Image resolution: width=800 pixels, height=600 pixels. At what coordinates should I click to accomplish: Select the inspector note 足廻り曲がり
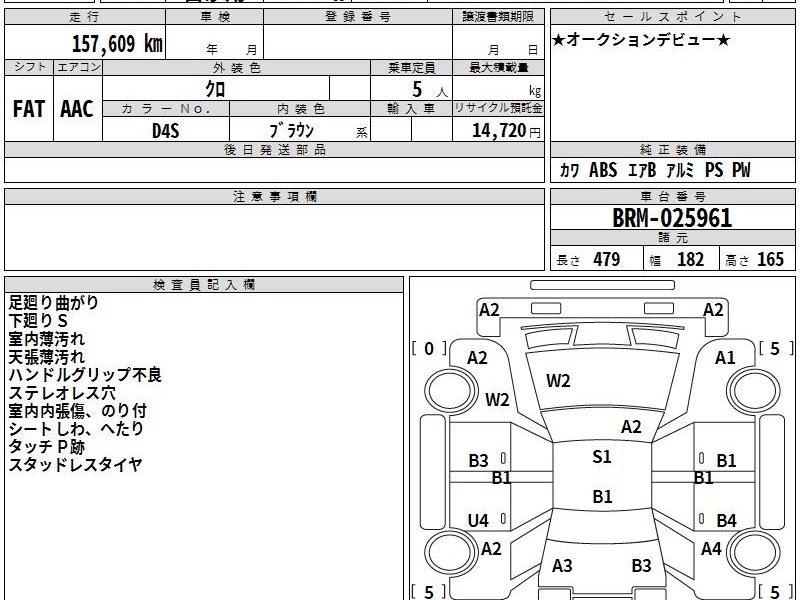pos(53,303)
